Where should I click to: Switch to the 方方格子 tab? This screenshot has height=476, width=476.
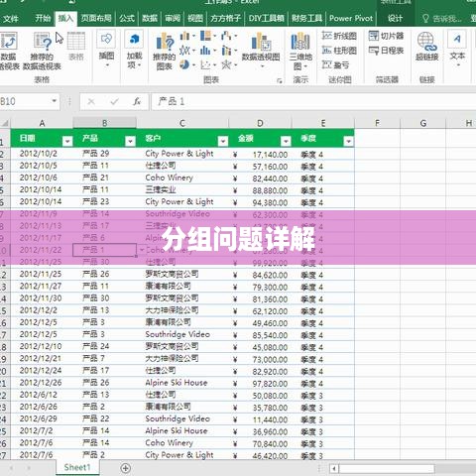click(x=225, y=18)
